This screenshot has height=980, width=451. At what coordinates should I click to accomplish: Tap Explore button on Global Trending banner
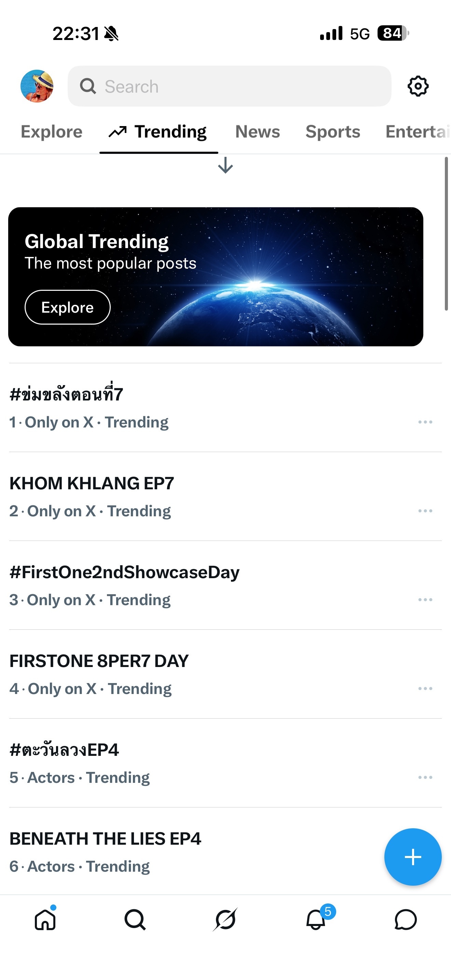click(x=68, y=307)
